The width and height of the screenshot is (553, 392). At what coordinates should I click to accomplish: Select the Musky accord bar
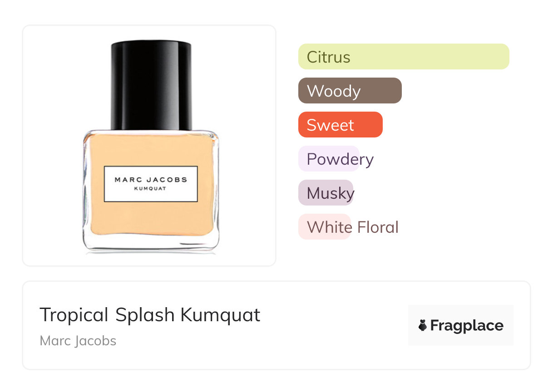[x=326, y=193]
